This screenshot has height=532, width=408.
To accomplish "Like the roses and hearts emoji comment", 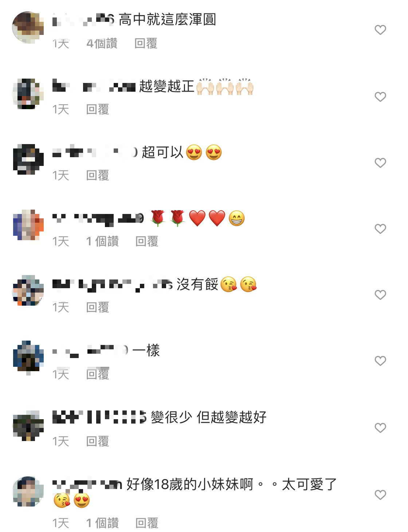I will [380, 229].
